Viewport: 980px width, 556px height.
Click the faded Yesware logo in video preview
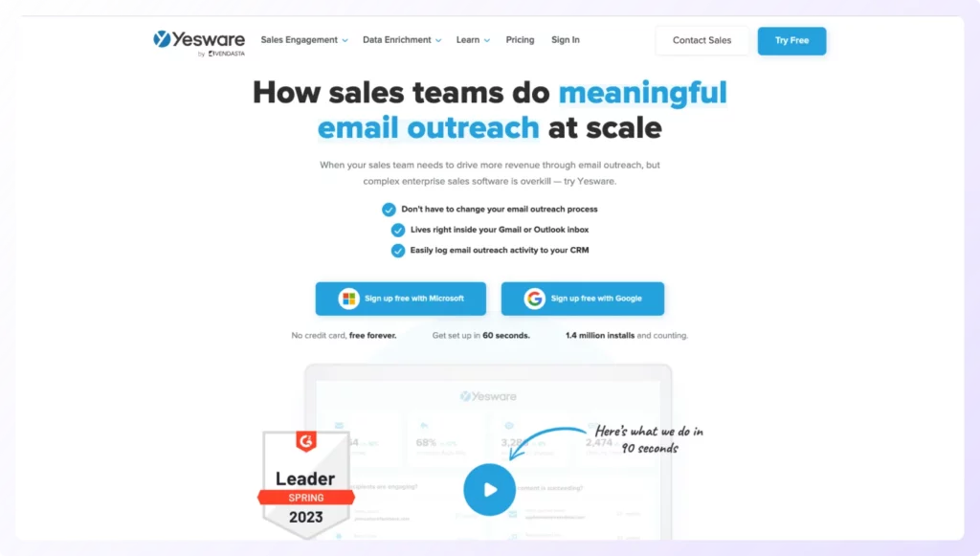pyautogui.click(x=488, y=396)
